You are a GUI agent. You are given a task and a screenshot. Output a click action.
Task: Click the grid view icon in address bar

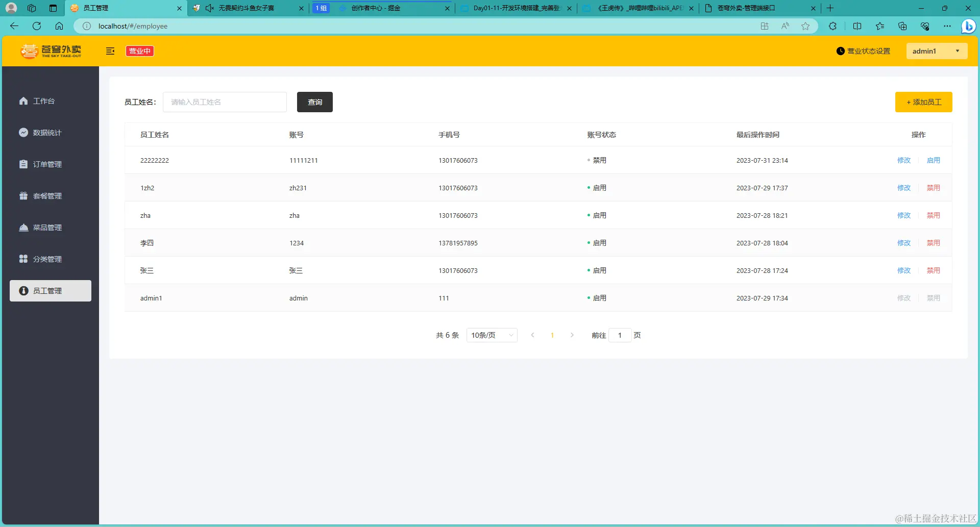(765, 26)
